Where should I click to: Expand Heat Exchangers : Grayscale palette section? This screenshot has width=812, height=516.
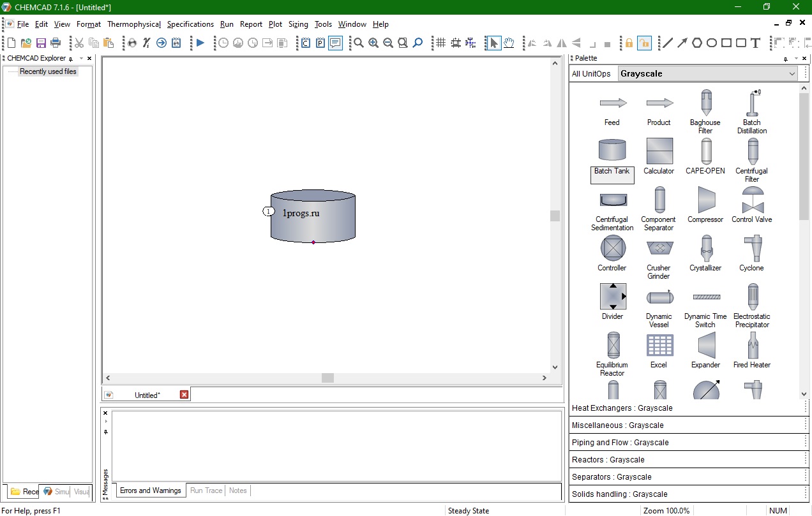689,408
